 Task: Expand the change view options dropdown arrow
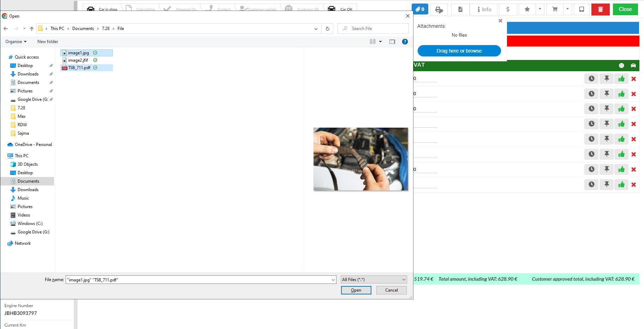380,42
